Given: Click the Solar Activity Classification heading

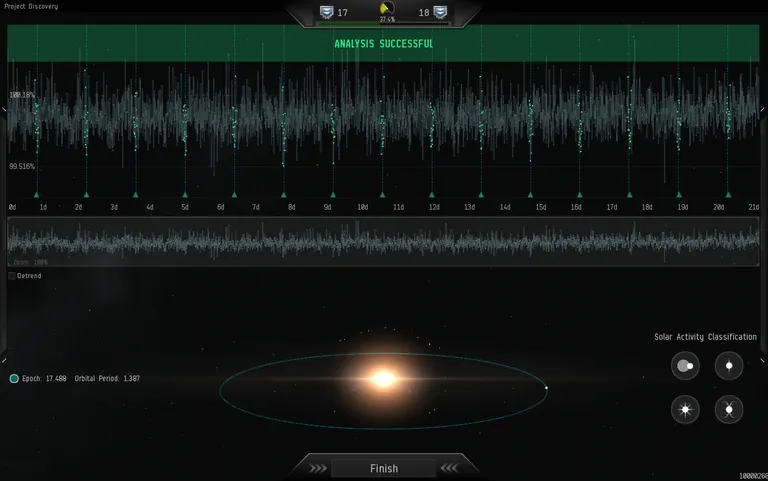Looking at the screenshot, I should [x=705, y=337].
